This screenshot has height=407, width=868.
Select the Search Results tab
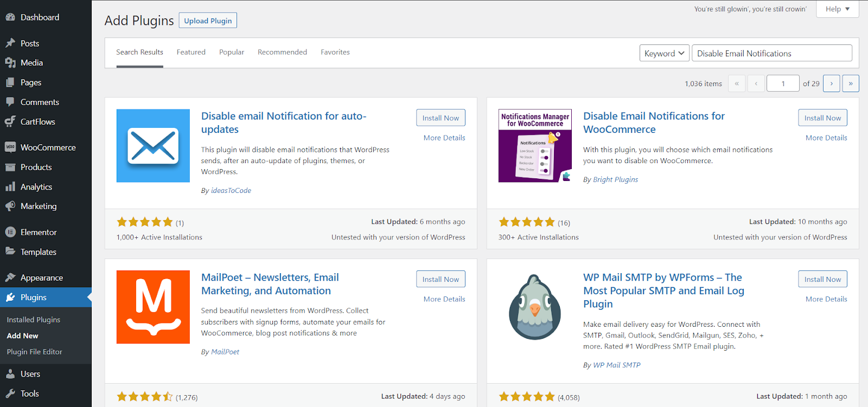[x=139, y=52]
